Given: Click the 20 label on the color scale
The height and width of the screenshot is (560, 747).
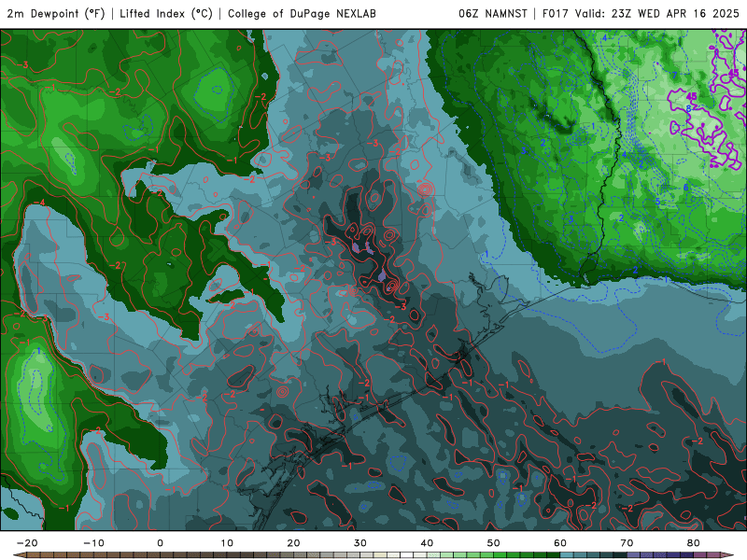Looking at the screenshot, I should tap(293, 543).
